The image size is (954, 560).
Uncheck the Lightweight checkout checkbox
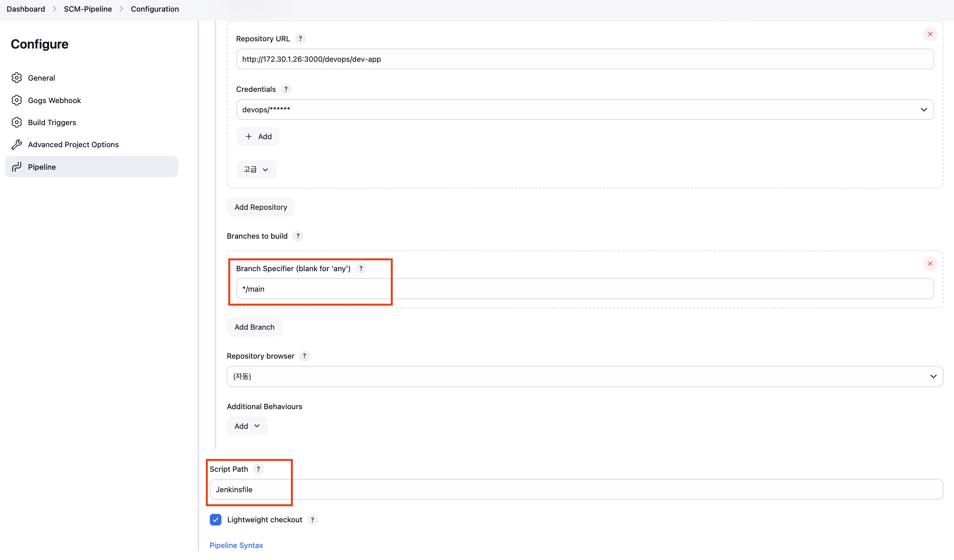pos(215,519)
